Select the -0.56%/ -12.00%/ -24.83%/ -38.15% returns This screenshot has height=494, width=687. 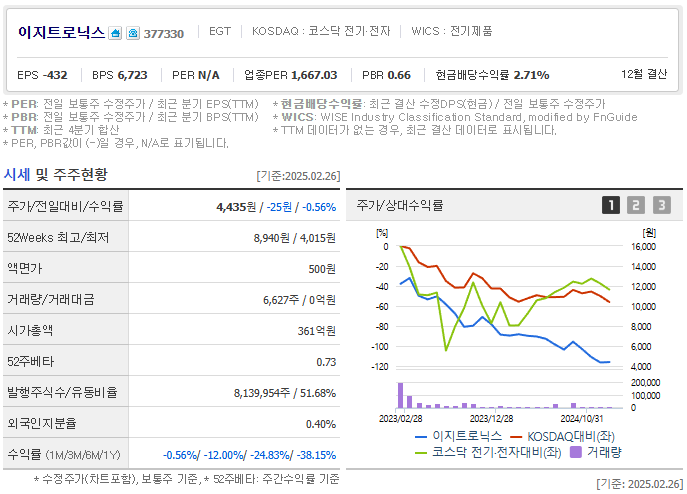pos(250,455)
